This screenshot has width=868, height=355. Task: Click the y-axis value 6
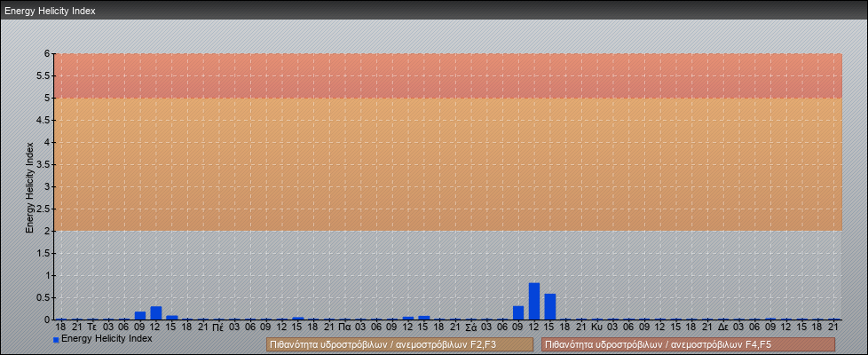point(48,54)
